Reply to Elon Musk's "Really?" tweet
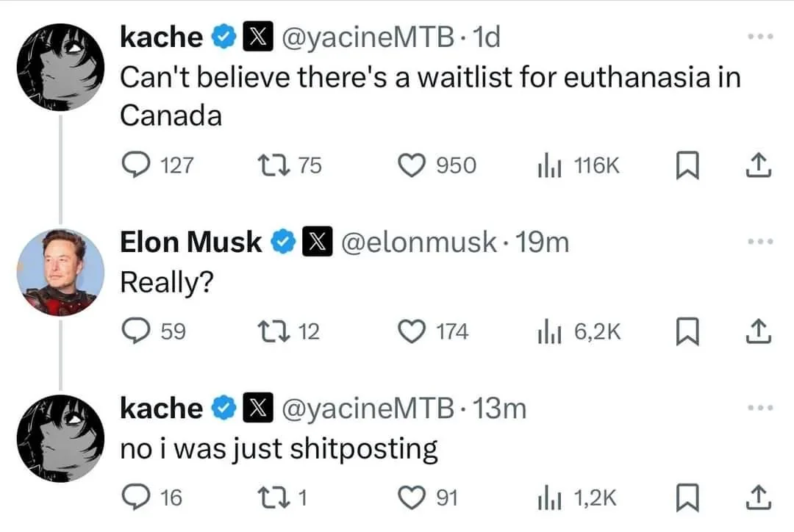The height and width of the screenshot is (532, 794). coord(136,332)
